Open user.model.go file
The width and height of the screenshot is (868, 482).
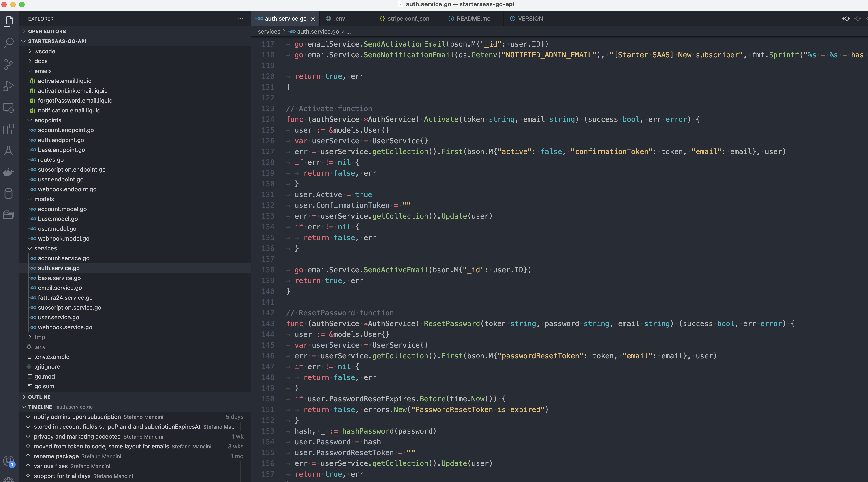pyautogui.click(x=135, y=229)
